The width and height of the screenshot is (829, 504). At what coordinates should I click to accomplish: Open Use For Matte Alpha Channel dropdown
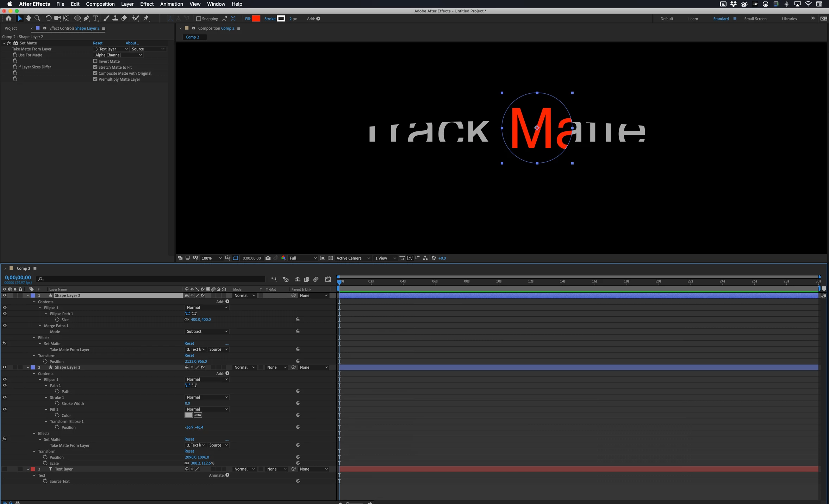click(118, 55)
